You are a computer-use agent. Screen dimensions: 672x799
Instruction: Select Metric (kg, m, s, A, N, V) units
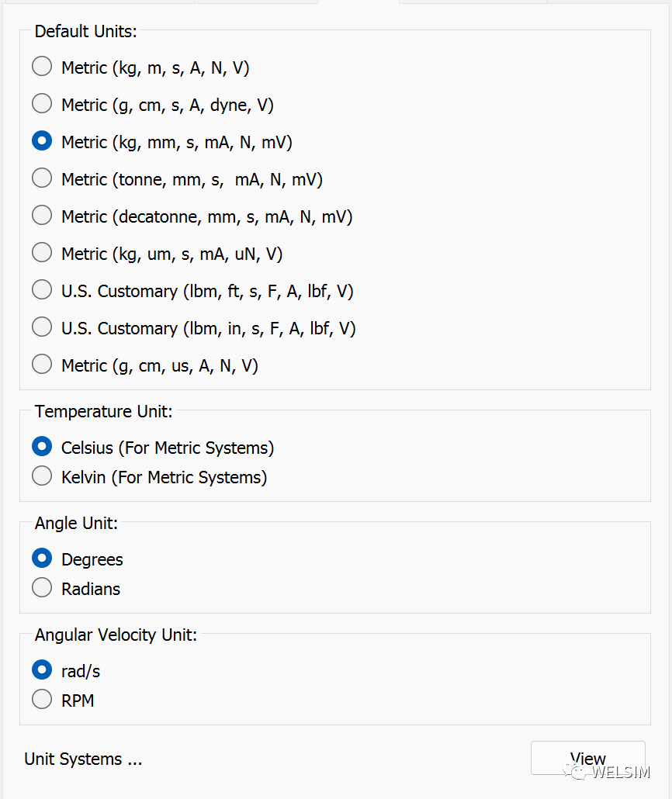coord(42,67)
